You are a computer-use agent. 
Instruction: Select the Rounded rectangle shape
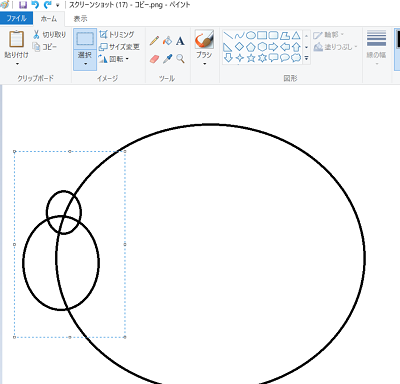[x=273, y=35]
